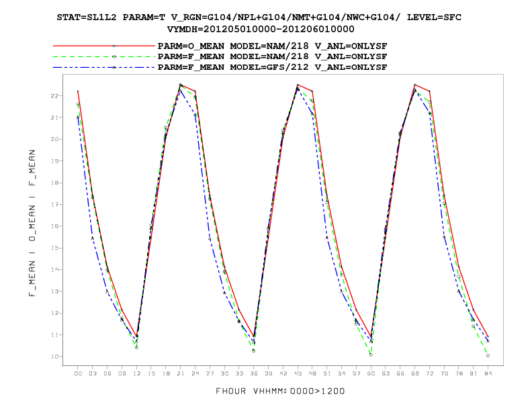Click the F_MEAN | O_MEAN | F_MEAN y-axis title
The image size is (532, 411).
tap(32, 223)
